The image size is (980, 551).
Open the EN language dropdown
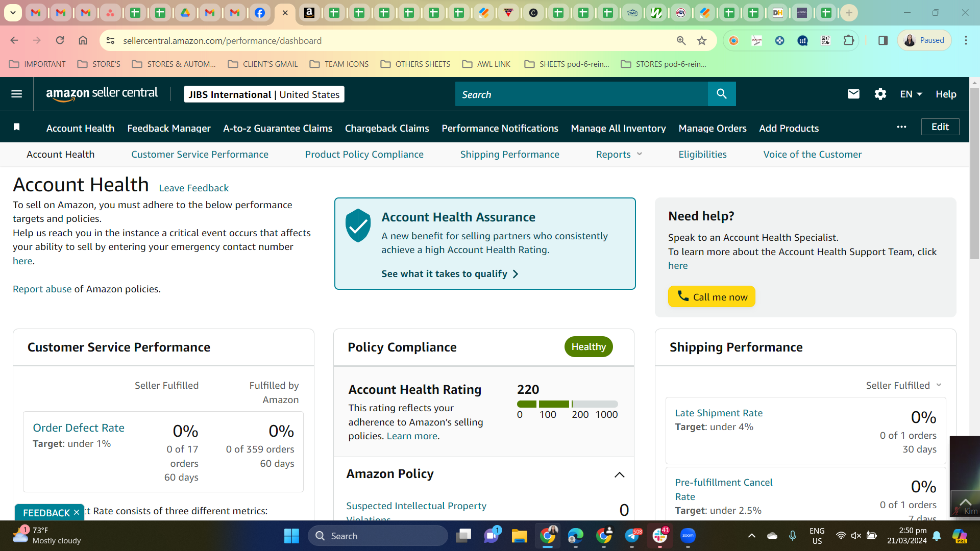point(911,94)
